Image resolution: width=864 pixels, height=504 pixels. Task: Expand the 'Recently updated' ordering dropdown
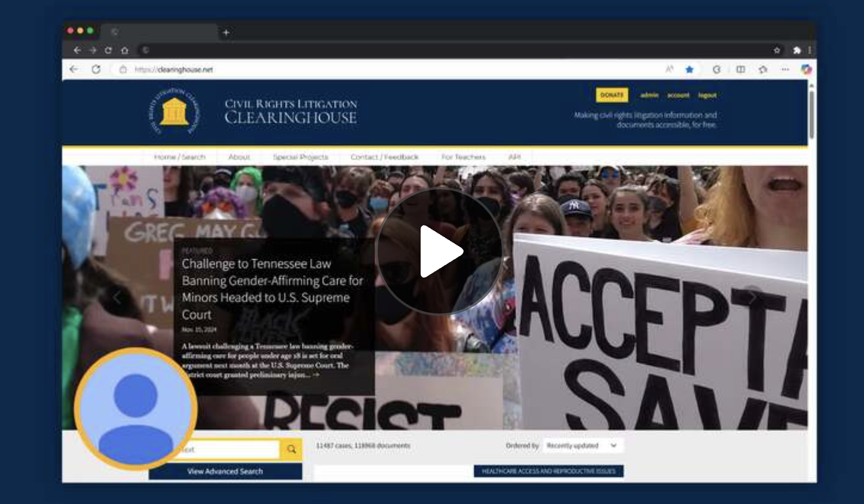pyautogui.click(x=581, y=445)
